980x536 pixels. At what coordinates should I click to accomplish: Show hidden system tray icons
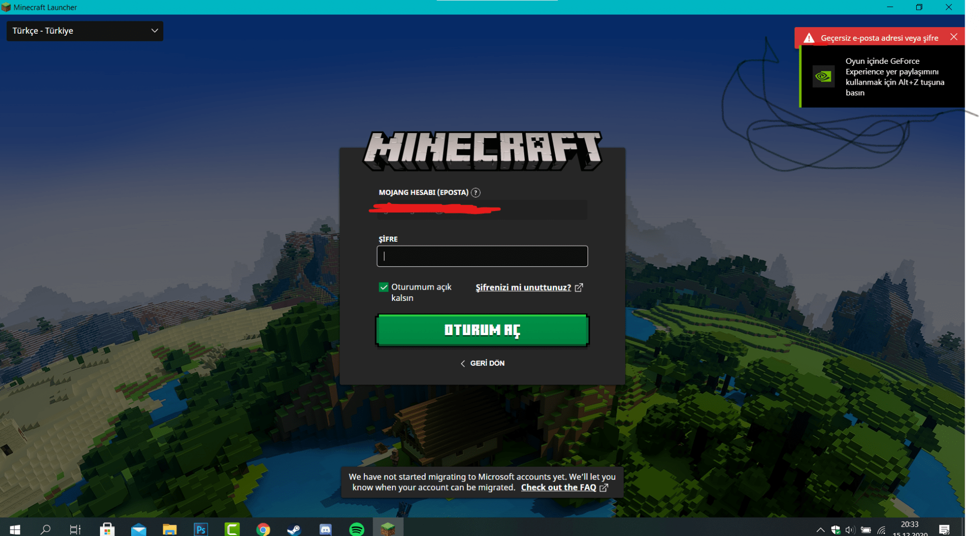point(820,530)
